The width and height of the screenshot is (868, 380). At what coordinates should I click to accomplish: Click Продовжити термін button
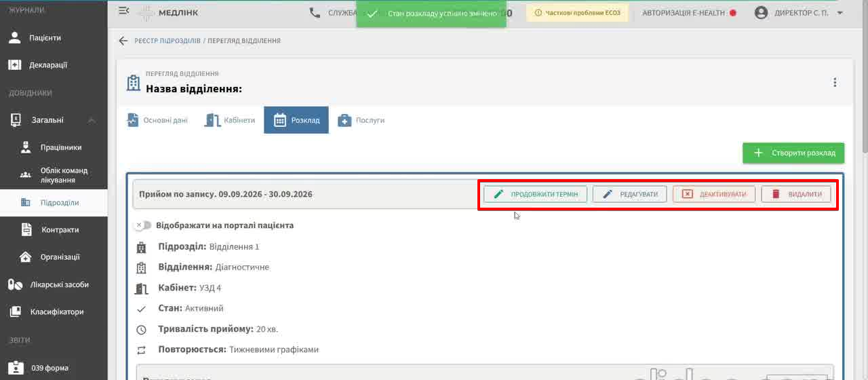coord(536,194)
